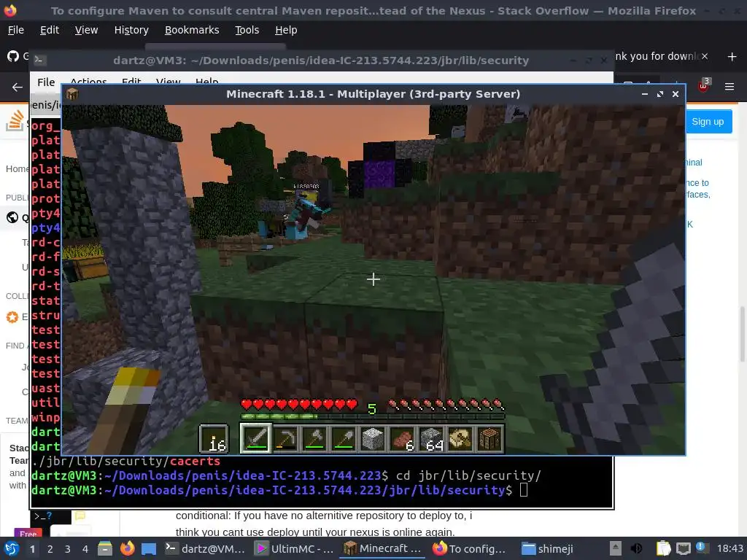
Task: Click the network monitor tray icon
Action: point(683,548)
